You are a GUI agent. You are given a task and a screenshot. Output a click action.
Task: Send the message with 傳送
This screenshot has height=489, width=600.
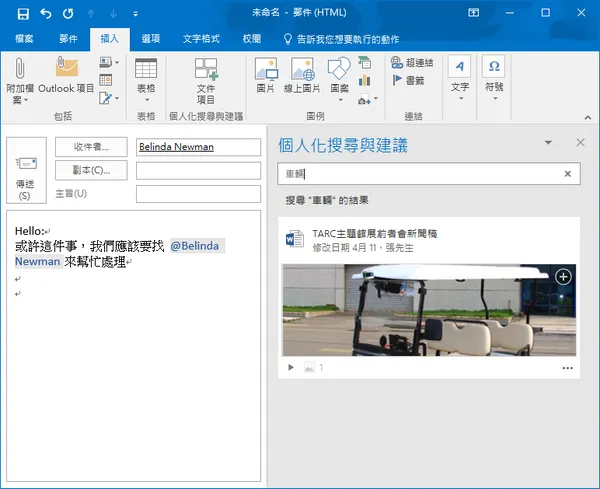tap(26, 171)
